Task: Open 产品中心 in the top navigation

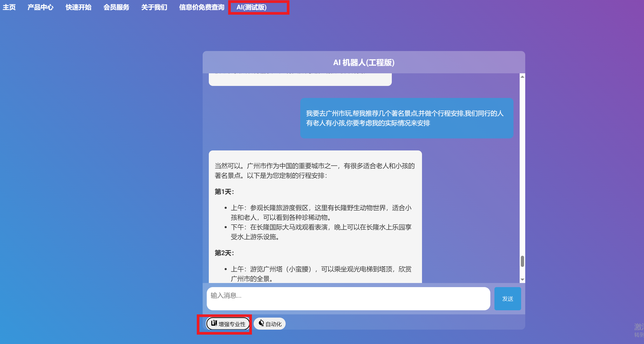Action: point(40,7)
